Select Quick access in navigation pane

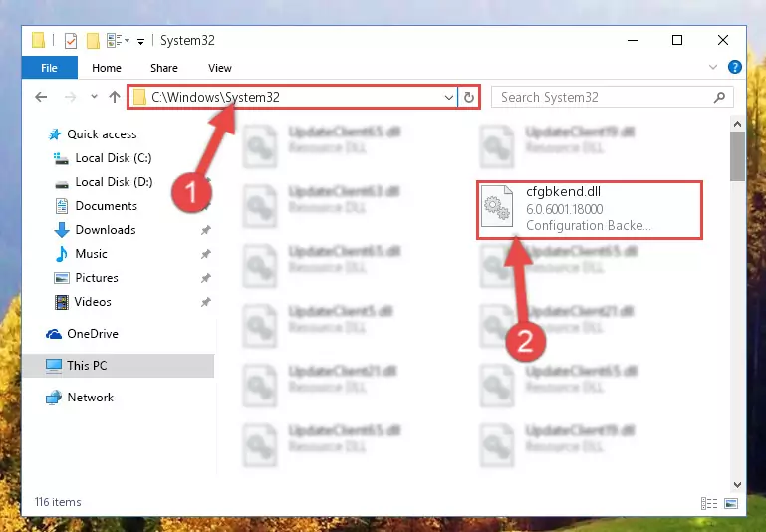click(x=102, y=133)
